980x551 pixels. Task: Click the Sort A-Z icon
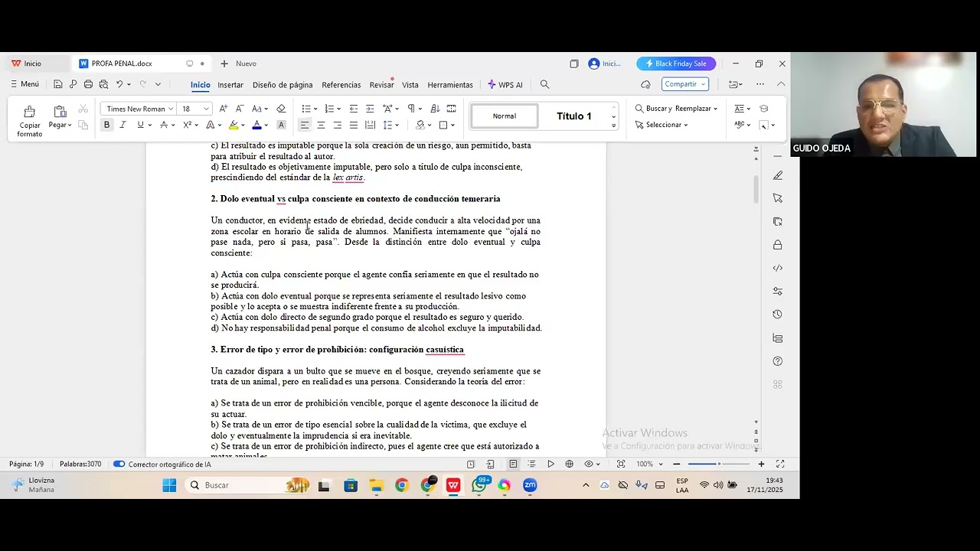tap(435, 109)
